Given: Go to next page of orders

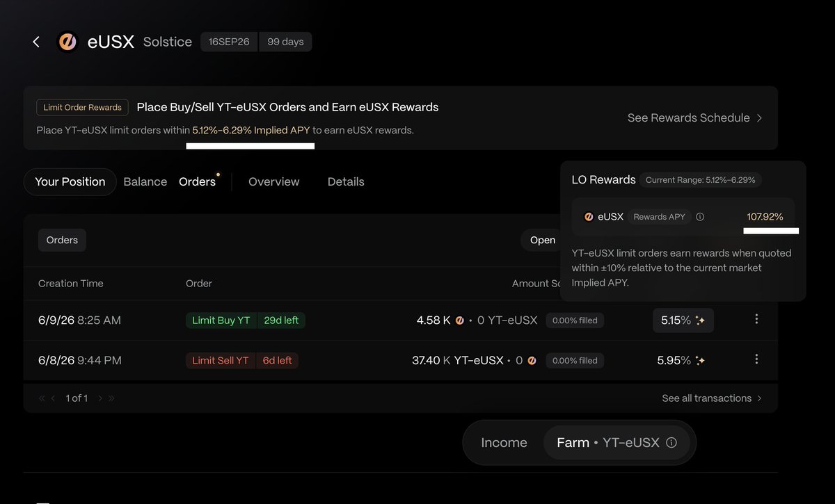Looking at the screenshot, I should click(x=100, y=398).
